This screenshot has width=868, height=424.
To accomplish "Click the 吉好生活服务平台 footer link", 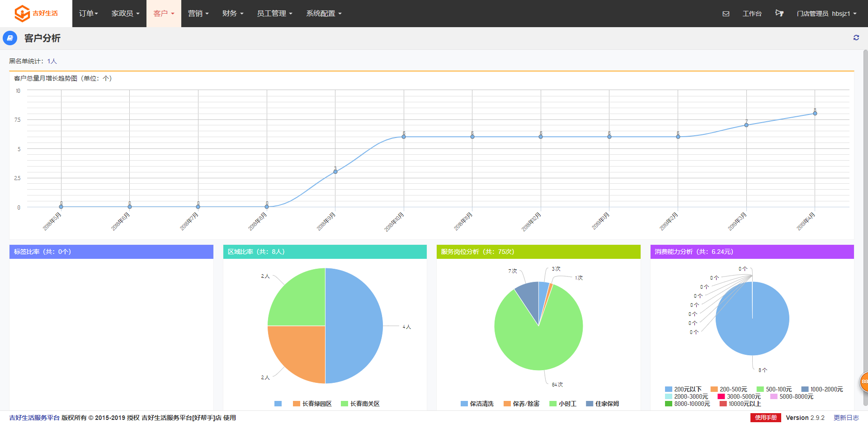I will coord(34,418).
